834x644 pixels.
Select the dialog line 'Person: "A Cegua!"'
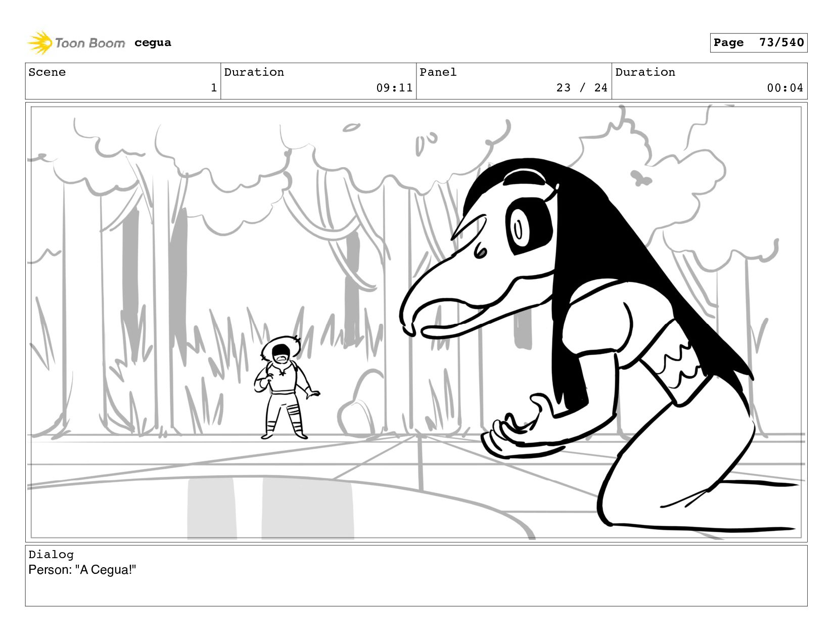(x=82, y=570)
